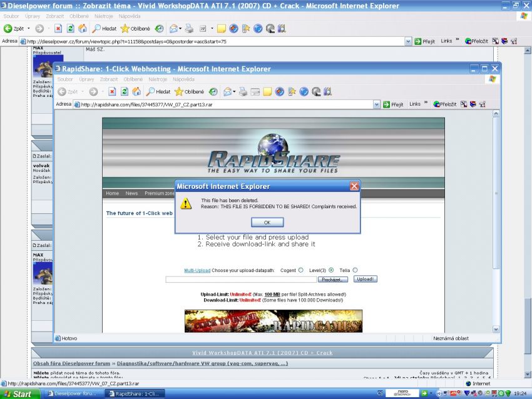Open Word edit dropdown arrow in Dieselpower toolbar
Viewport: 532px width, 399px height.
[x=212, y=29]
